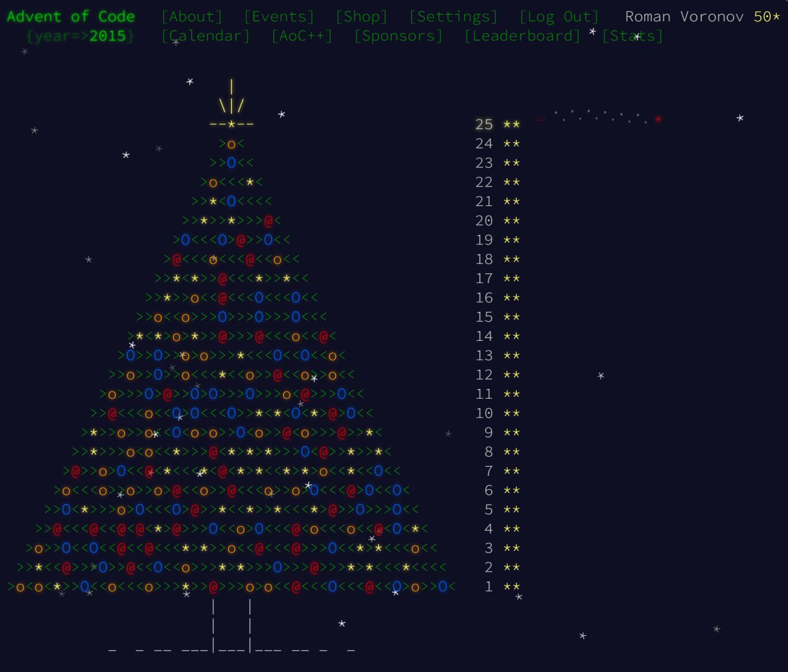The width and height of the screenshot is (788, 672).
Task: Open the Settings page
Action: point(453,17)
